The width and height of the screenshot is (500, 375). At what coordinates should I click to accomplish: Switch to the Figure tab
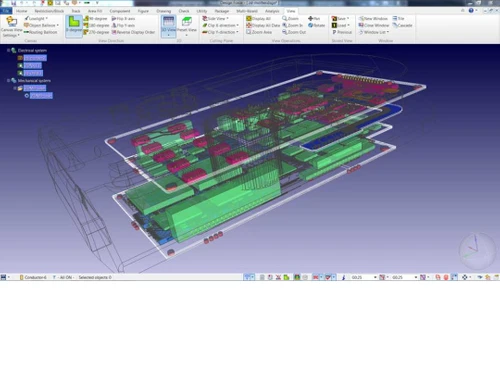click(143, 11)
